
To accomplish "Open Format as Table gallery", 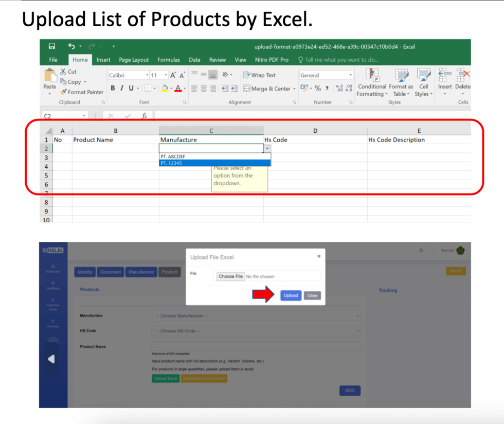I will point(401,83).
